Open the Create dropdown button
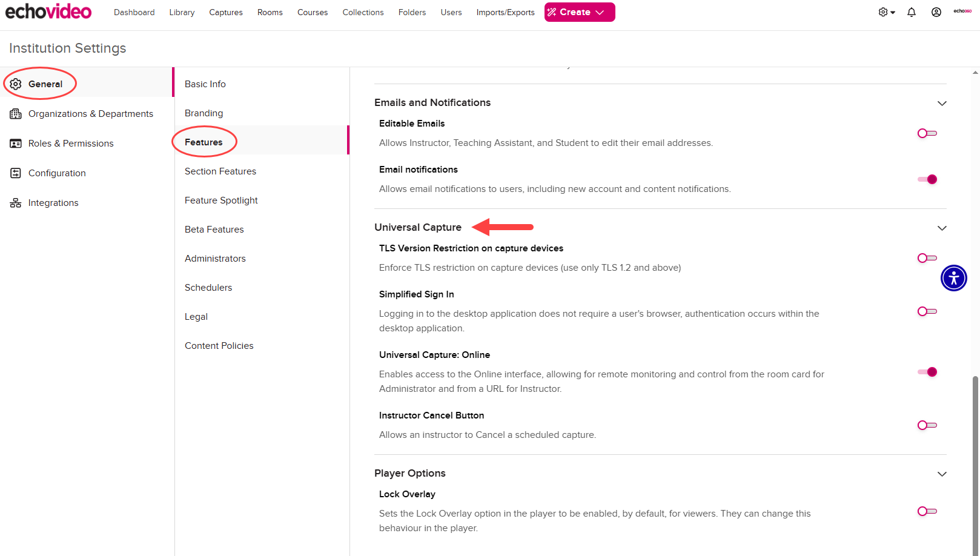This screenshot has width=980, height=556. tap(580, 12)
